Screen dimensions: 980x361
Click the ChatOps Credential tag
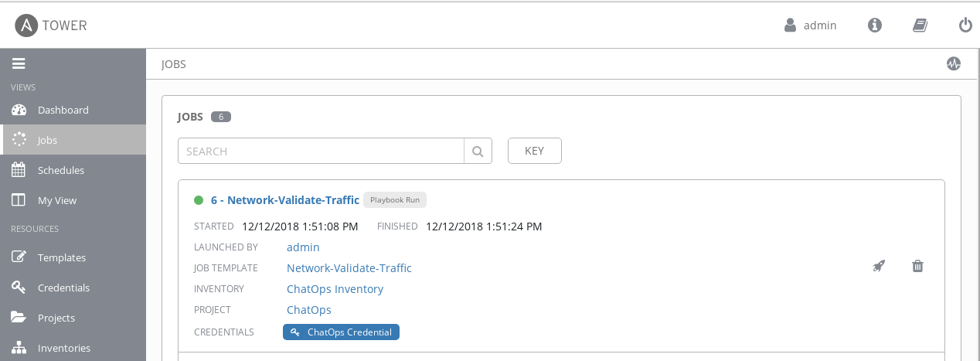[341, 332]
